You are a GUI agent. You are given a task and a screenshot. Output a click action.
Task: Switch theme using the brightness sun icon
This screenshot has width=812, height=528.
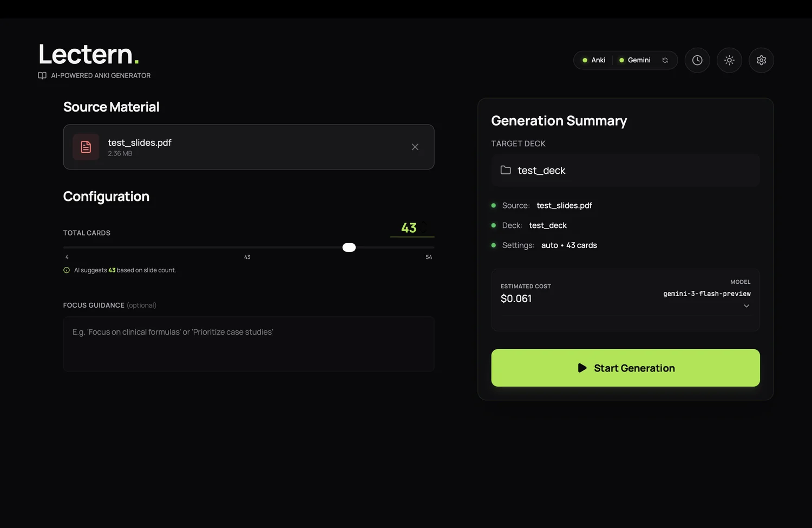pyautogui.click(x=729, y=60)
